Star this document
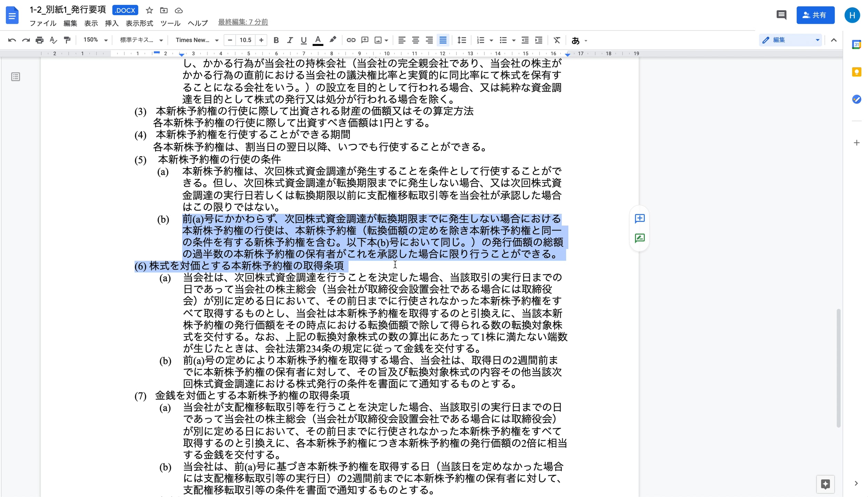The width and height of the screenshot is (868, 497). (149, 10)
